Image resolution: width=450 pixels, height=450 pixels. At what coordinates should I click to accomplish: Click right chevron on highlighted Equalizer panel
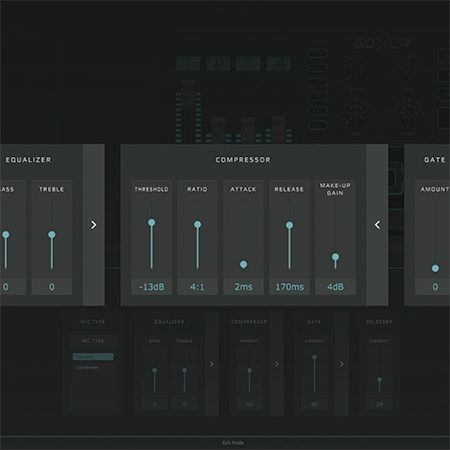94,225
